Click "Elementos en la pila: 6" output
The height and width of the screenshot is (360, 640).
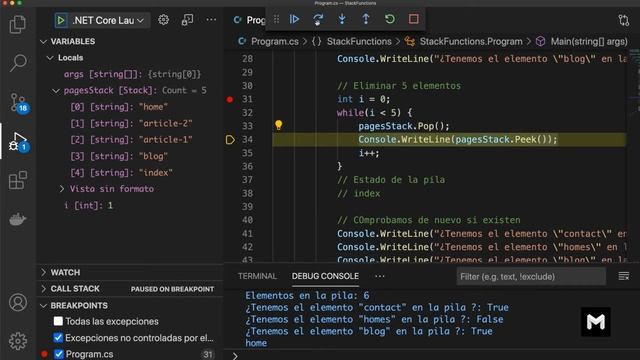[307, 295]
